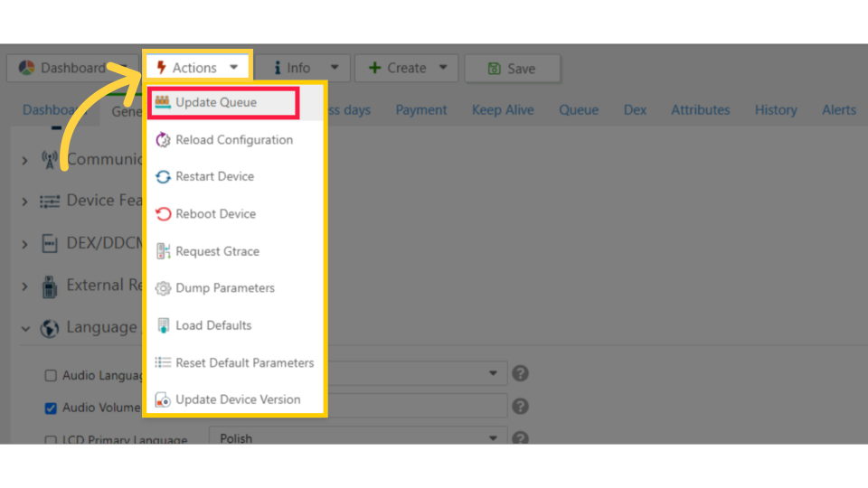This screenshot has height=488, width=868.
Task: Click the Update Queue icon in menu
Action: (163, 102)
